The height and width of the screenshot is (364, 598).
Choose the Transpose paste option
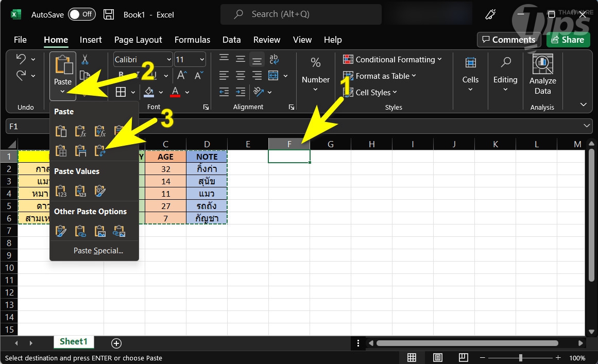pyautogui.click(x=100, y=151)
